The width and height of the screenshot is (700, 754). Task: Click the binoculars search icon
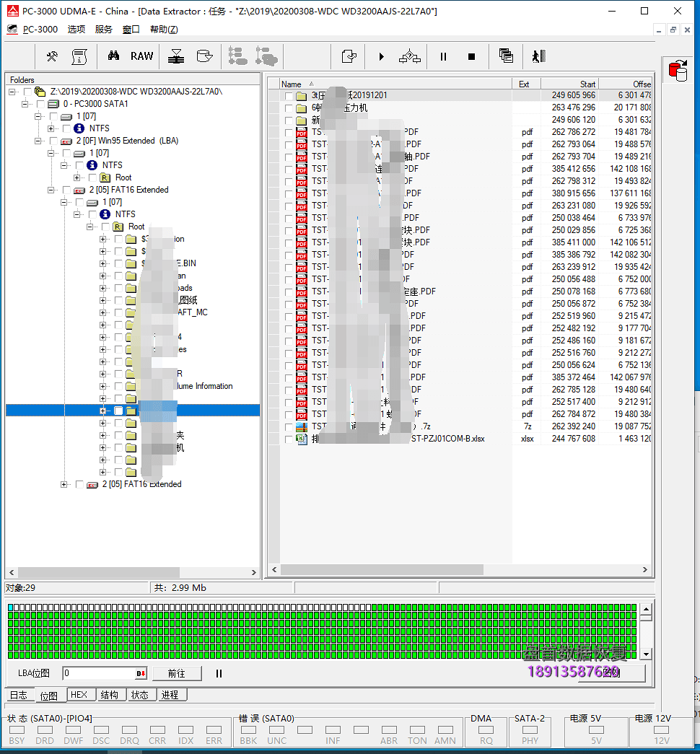pos(113,56)
